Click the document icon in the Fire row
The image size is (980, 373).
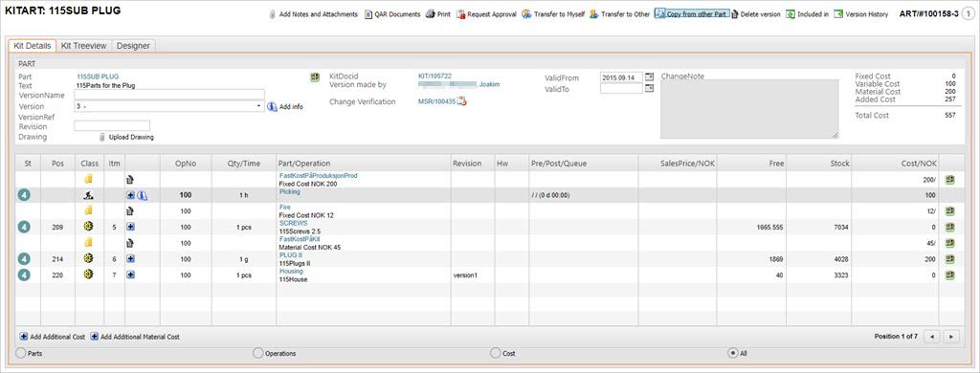[130, 211]
